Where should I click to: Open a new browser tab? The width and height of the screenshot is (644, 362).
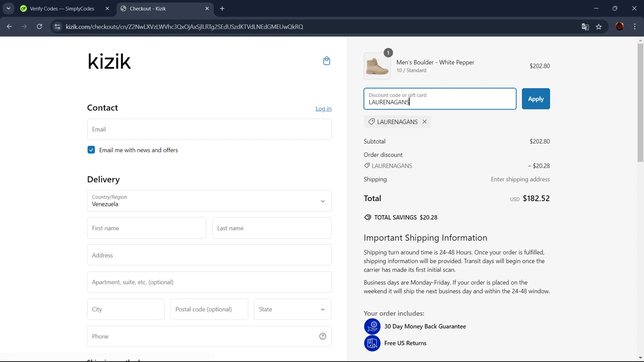click(x=222, y=9)
